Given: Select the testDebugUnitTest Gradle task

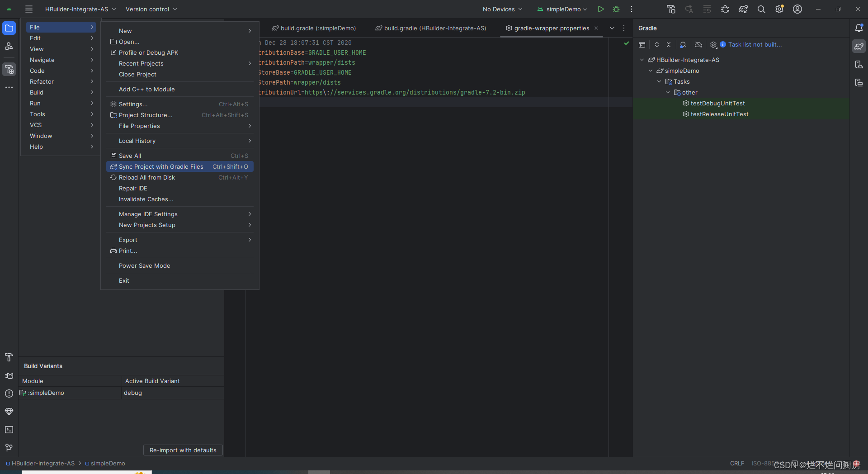Looking at the screenshot, I should (717, 103).
